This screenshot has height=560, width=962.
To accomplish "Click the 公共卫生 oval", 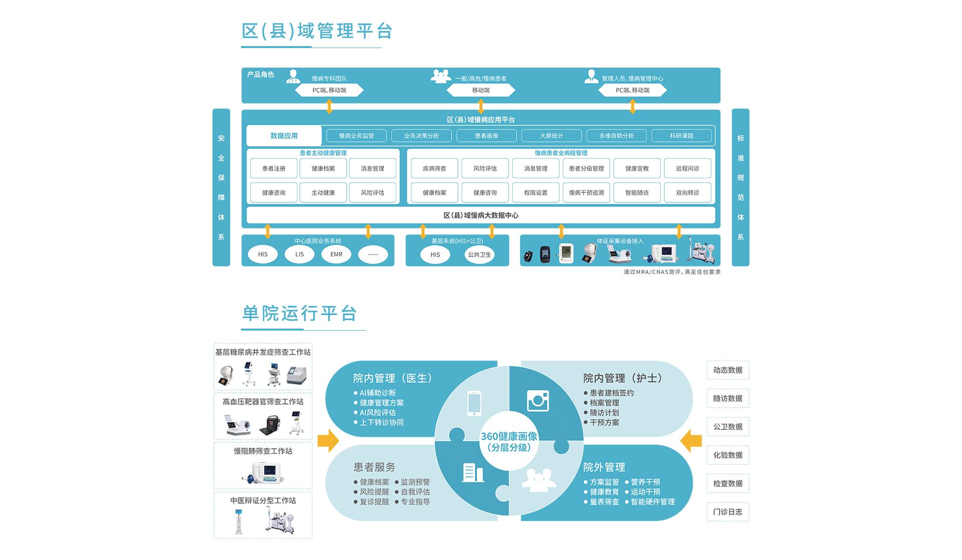I will click(479, 254).
